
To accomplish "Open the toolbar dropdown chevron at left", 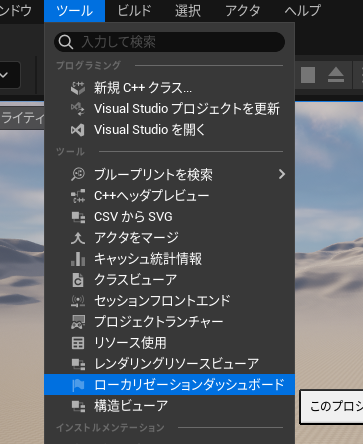I will click(4, 75).
